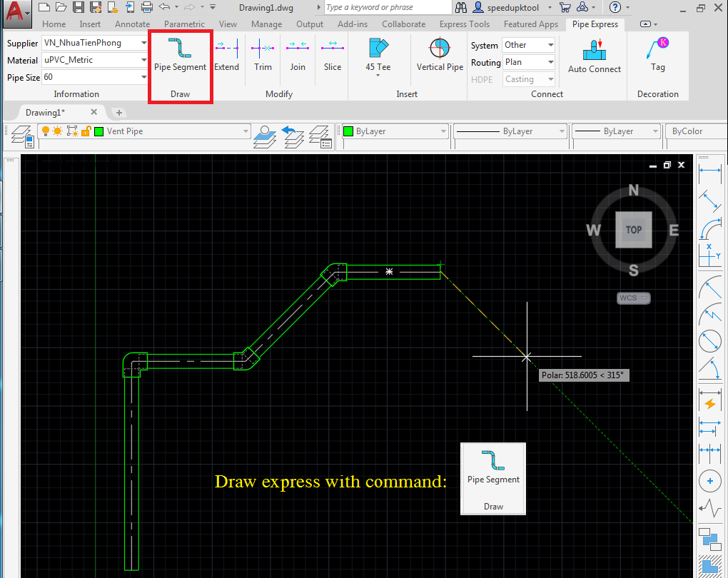This screenshot has width=728, height=578.
Task: Switch to the Express Tools tab
Action: point(464,24)
